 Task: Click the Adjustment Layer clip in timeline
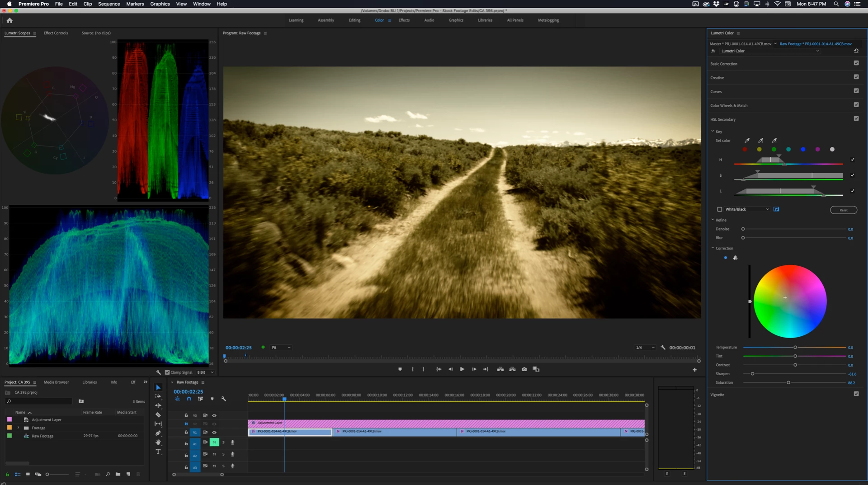coord(446,423)
